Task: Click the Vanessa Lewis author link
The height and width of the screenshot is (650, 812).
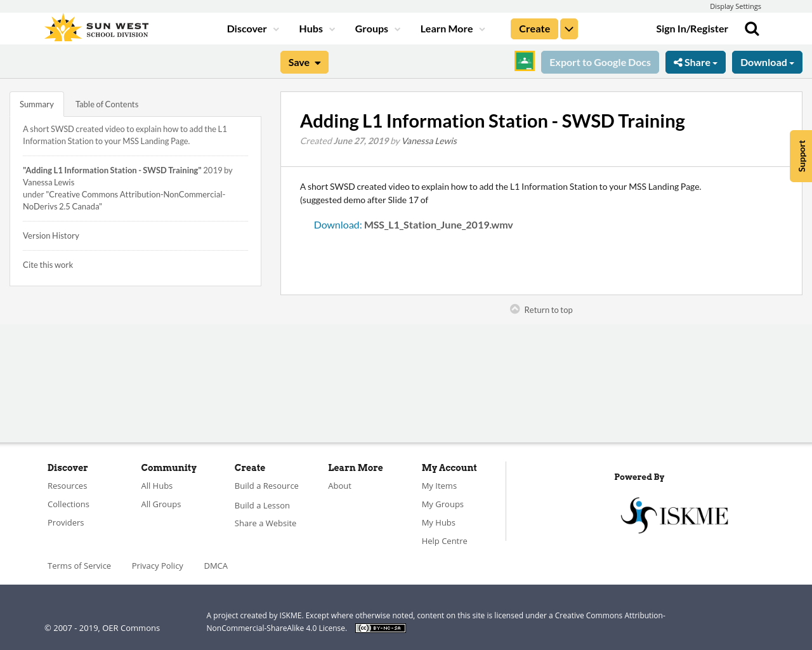Action: click(429, 140)
